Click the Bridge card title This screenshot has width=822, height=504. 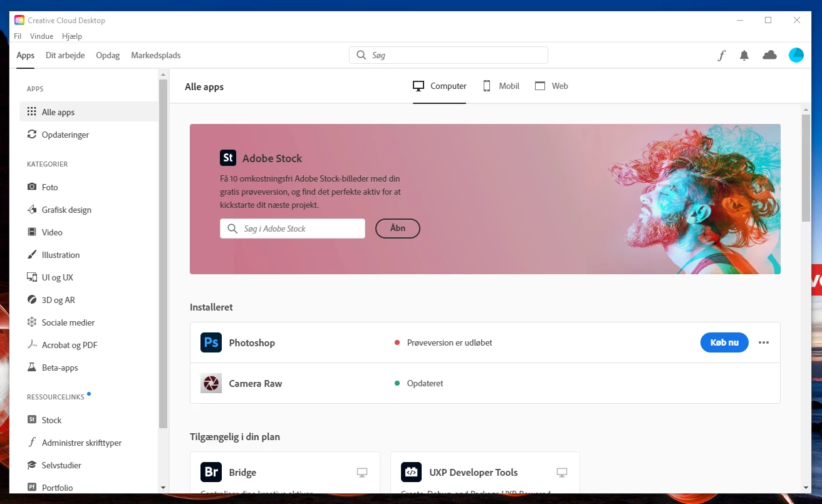[x=242, y=472]
